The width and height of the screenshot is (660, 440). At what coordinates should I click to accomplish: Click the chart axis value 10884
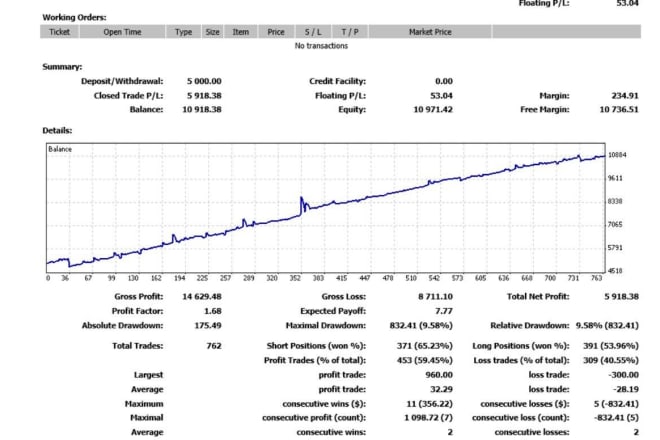[x=617, y=155]
